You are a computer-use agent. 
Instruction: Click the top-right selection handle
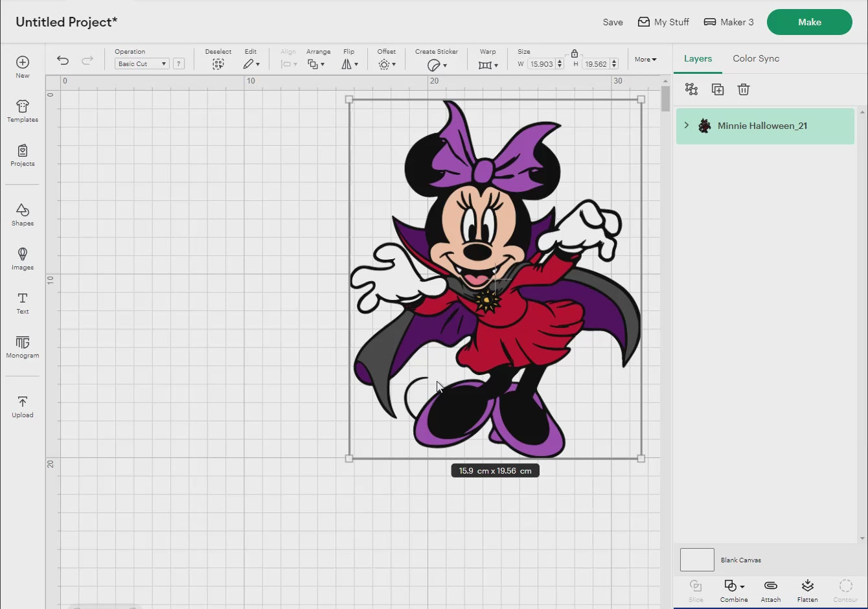(641, 100)
